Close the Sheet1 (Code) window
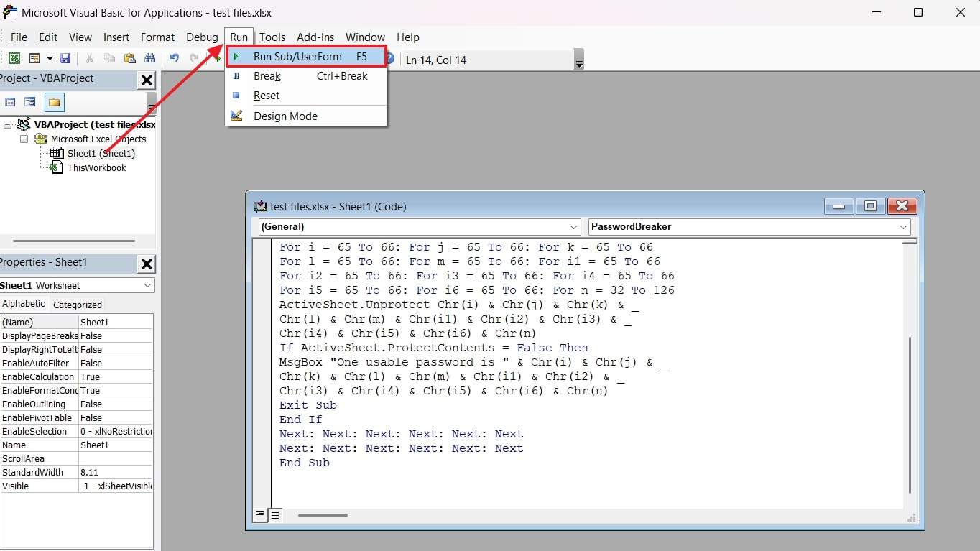 point(902,207)
